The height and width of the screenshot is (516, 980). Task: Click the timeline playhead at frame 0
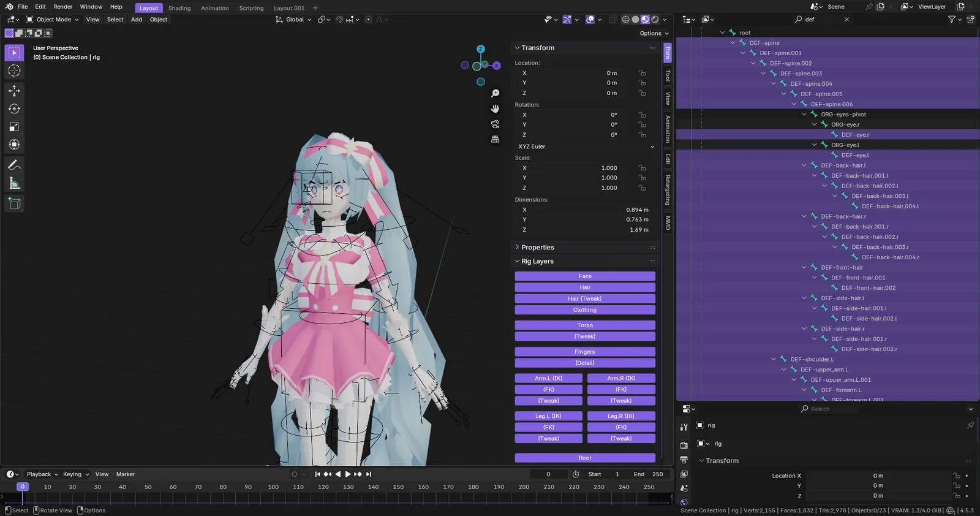[23, 487]
